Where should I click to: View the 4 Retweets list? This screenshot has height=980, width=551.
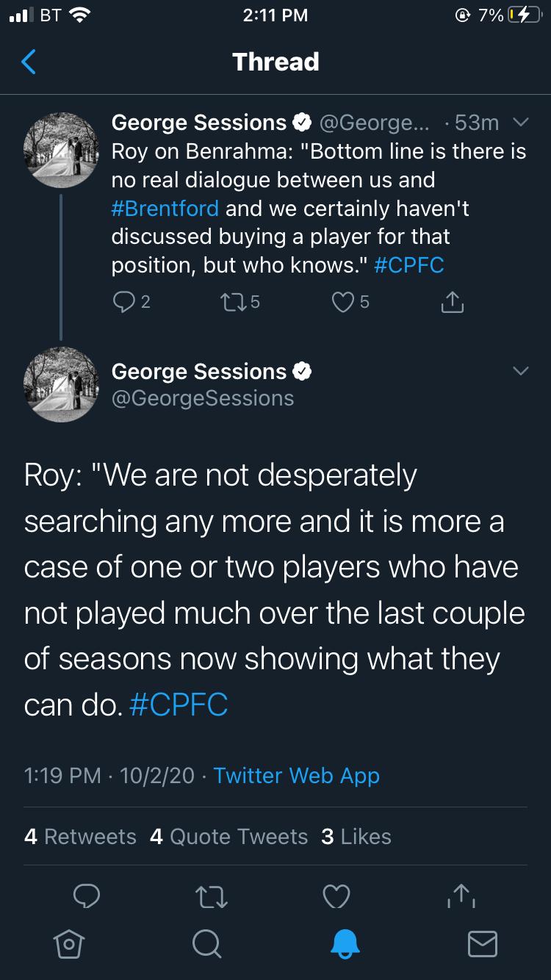(80, 837)
